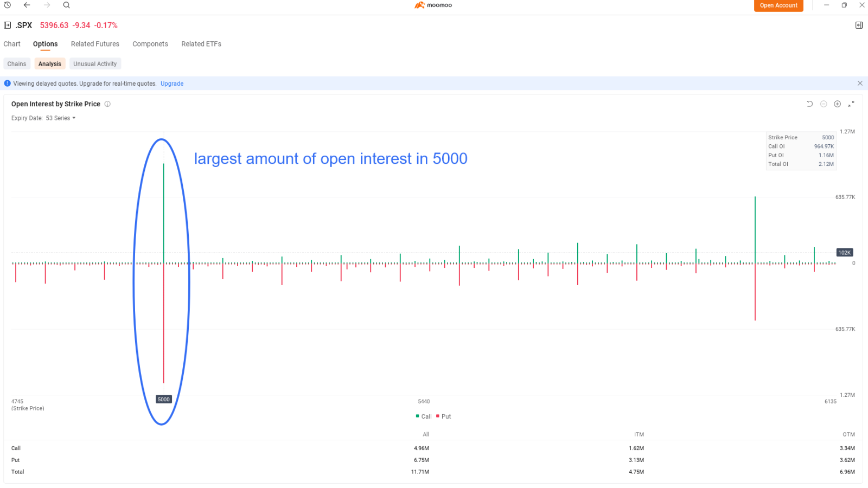Click the 4745 strike axis label
The image size is (868, 488).
[17, 402]
